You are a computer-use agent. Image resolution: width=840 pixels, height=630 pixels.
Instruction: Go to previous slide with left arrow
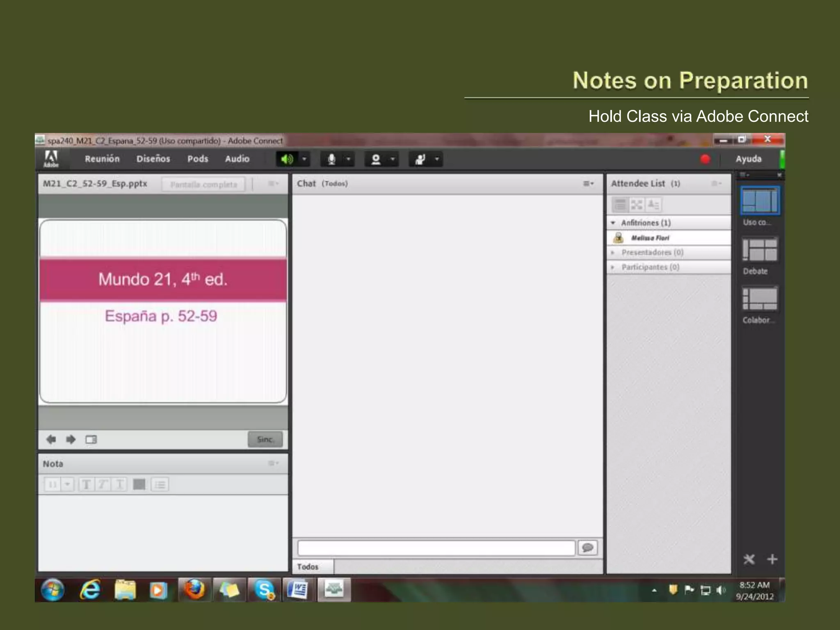[51, 439]
